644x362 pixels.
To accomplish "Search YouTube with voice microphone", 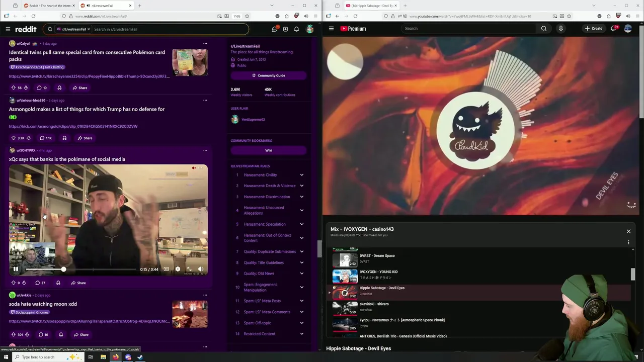I will pos(560,29).
